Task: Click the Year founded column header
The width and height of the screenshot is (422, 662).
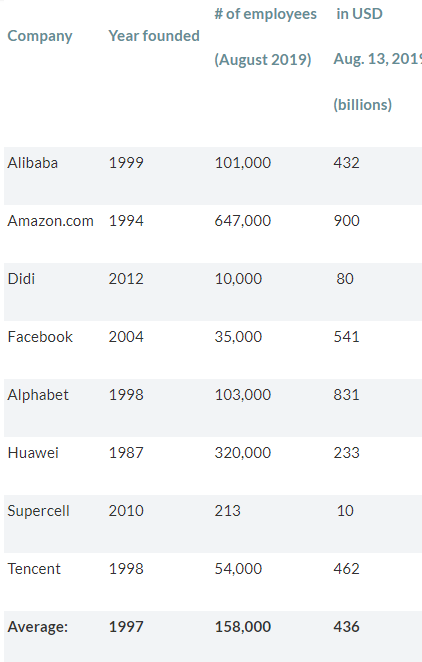Action: pos(154,36)
